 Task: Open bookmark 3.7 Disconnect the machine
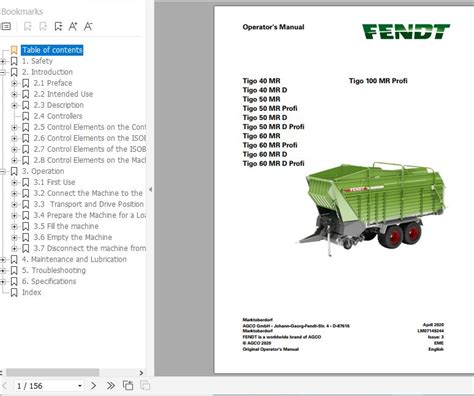coord(89,248)
